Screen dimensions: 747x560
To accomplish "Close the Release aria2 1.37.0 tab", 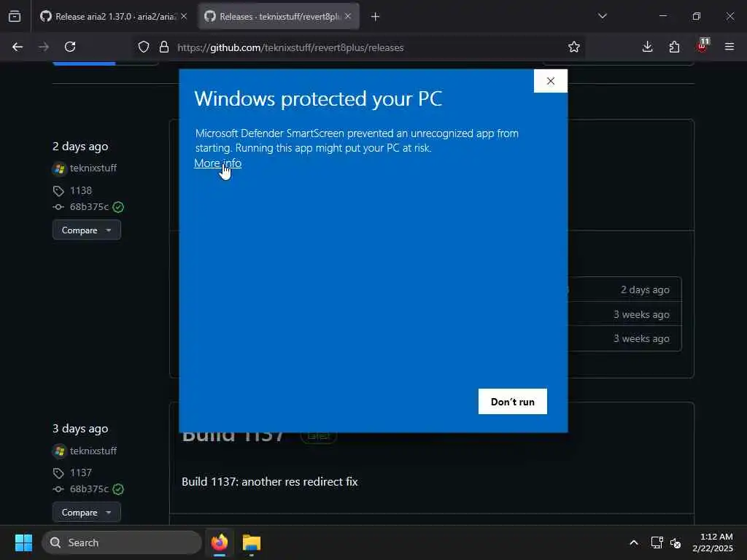I will coord(184,17).
